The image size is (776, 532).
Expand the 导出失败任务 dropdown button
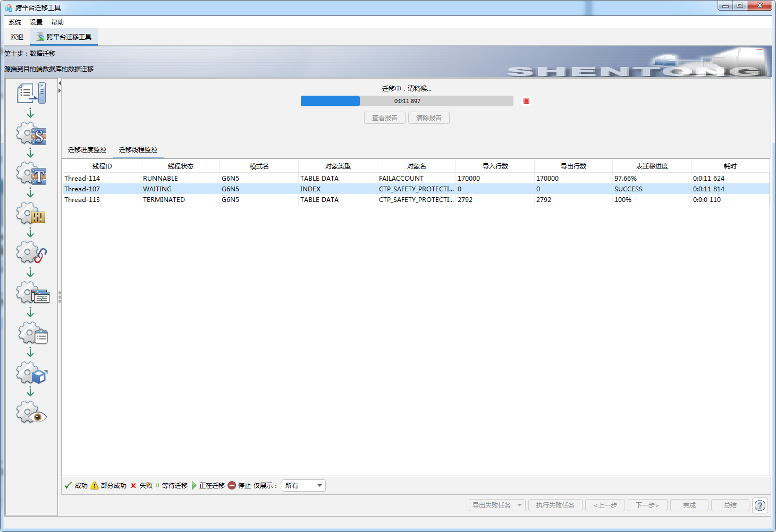519,505
